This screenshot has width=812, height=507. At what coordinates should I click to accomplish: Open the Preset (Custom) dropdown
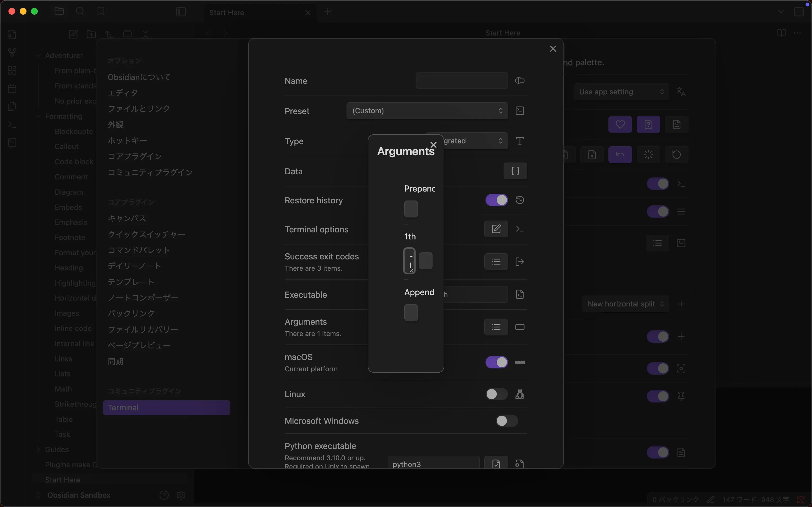[427, 111]
